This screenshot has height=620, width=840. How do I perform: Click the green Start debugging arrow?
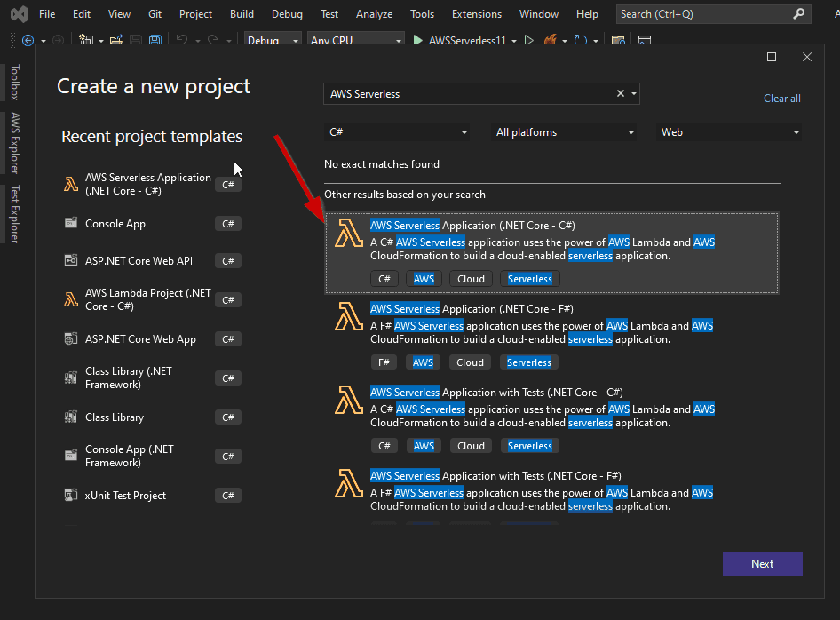pyautogui.click(x=418, y=40)
